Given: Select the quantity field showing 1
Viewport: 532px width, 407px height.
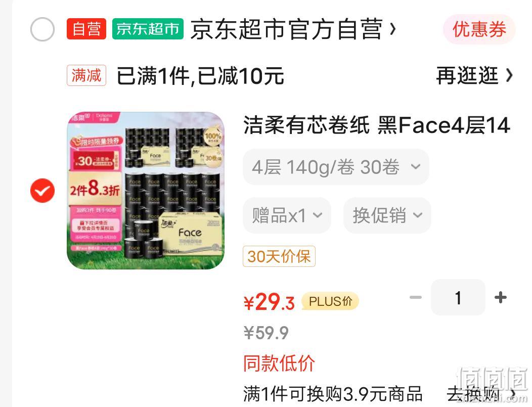Looking at the screenshot, I should 458,297.
